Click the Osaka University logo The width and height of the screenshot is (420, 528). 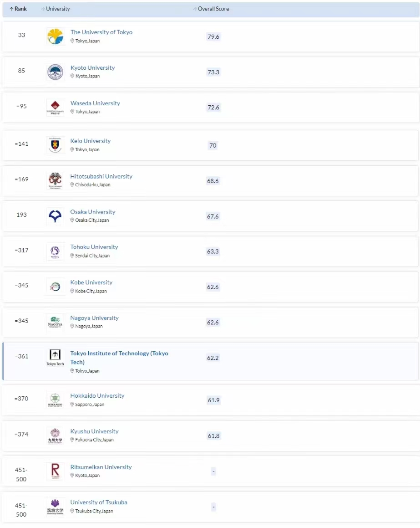click(55, 216)
